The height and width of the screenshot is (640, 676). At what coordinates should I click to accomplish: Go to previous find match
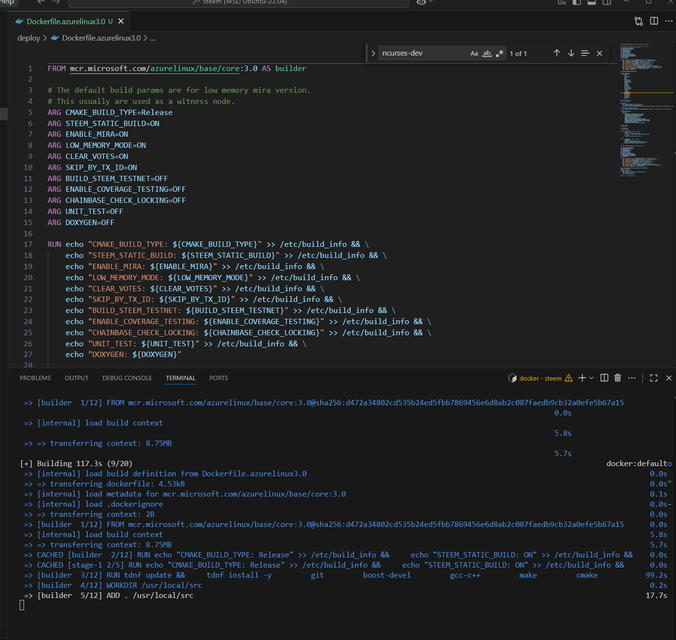[x=557, y=53]
